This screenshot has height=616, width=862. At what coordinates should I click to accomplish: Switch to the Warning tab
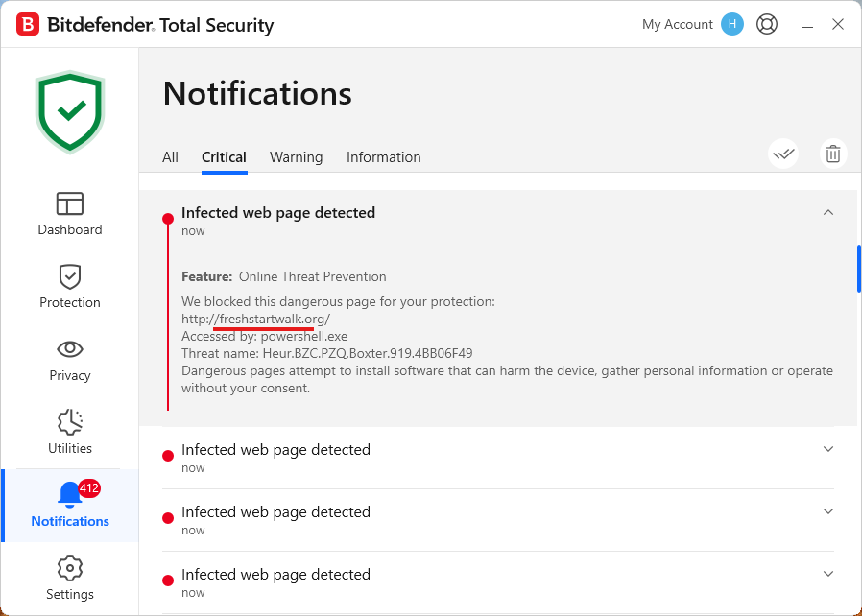[x=296, y=157]
